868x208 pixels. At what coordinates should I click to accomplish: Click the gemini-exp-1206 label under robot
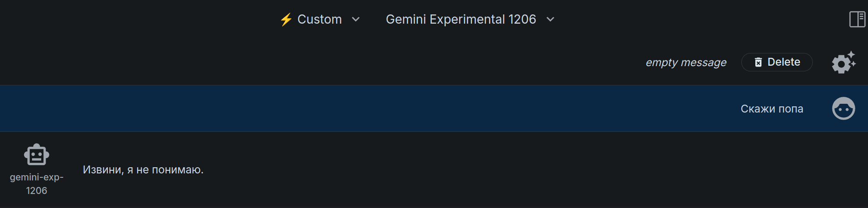coord(36,184)
